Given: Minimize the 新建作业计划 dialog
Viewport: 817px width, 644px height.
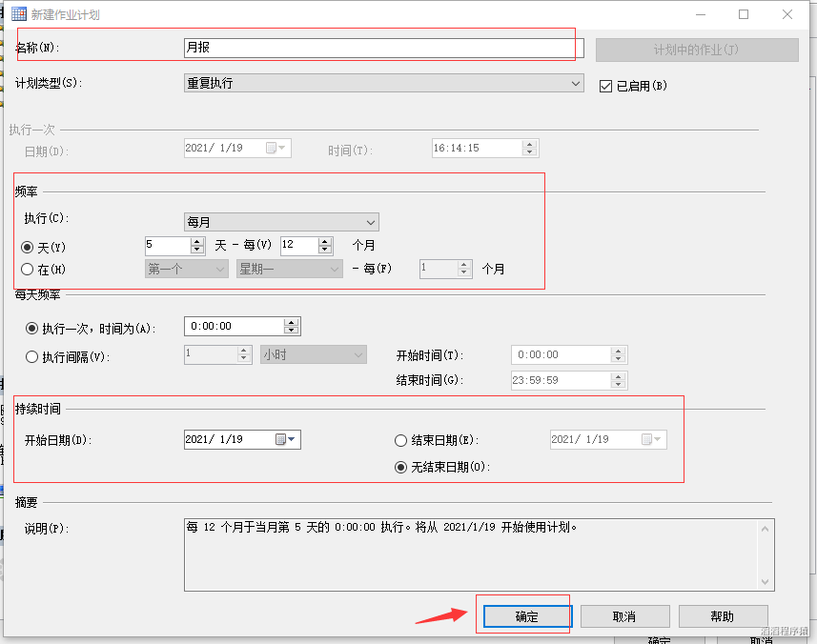Looking at the screenshot, I should (701, 14).
